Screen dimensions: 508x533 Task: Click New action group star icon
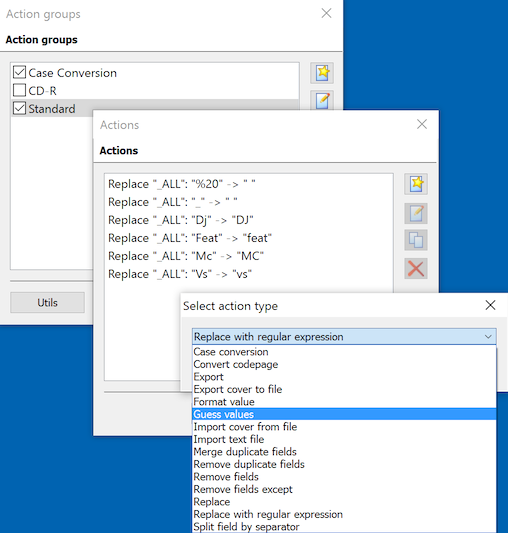(322, 73)
